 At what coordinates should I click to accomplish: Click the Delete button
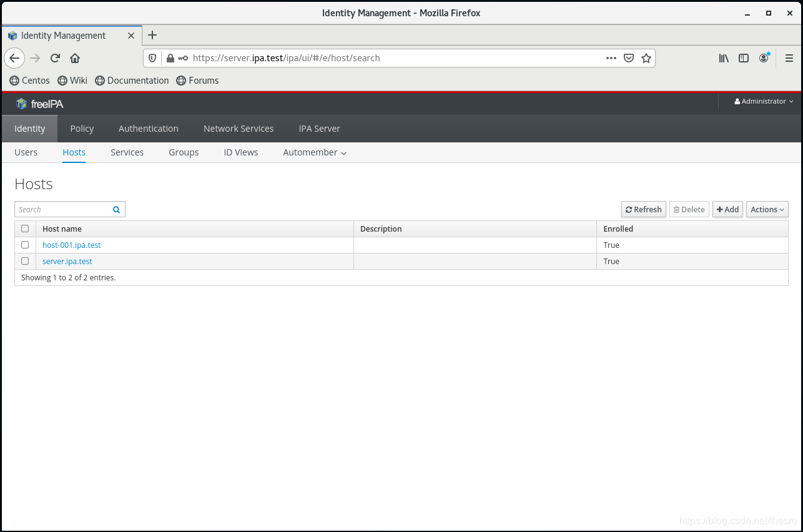[x=689, y=210]
